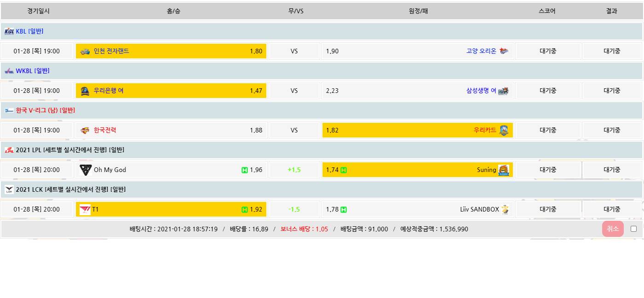
Task: Click the T1 team logo
Action: pyautogui.click(x=85, y=210)
